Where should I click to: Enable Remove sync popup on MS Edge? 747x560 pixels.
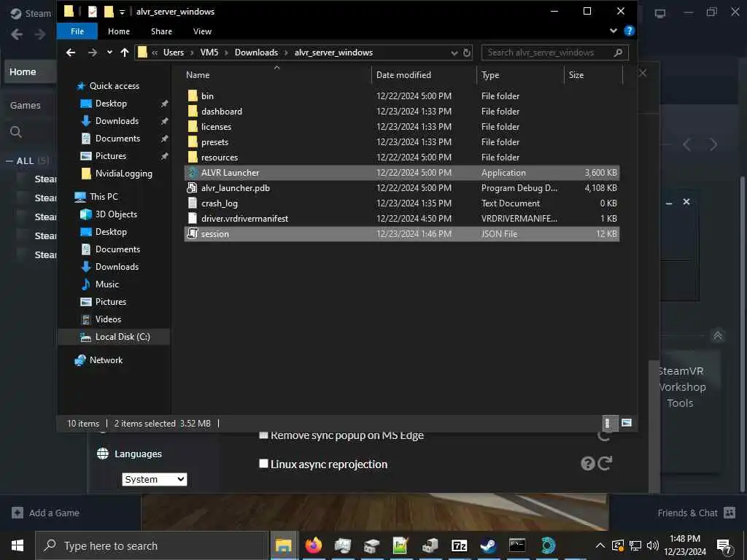pyautogui.click(x=263, y=435)
